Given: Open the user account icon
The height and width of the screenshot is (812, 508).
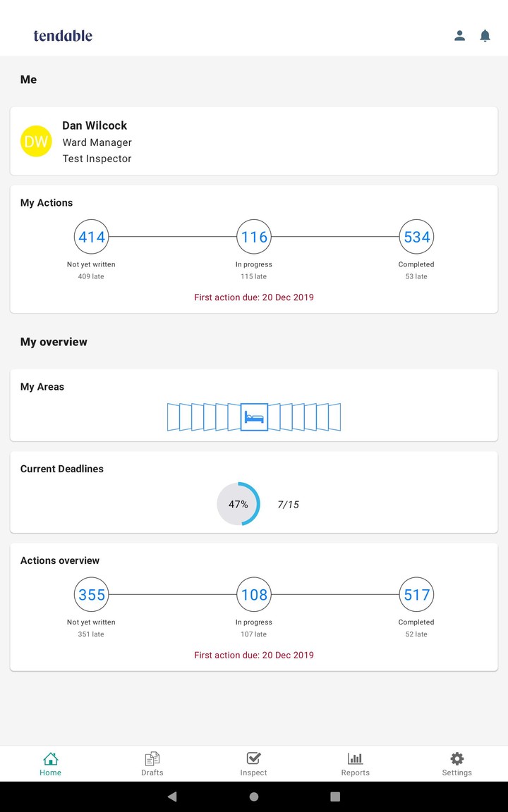Looking at the screenshot, I should tap(459, 35).
